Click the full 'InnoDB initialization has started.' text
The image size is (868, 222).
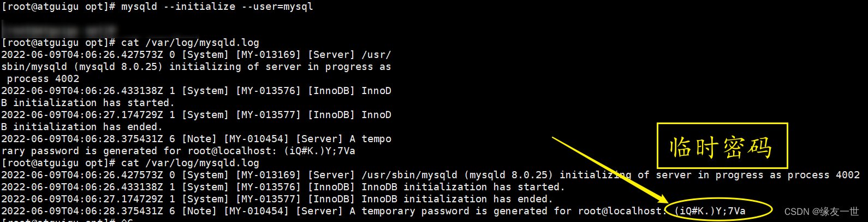[x=463, y=187]
